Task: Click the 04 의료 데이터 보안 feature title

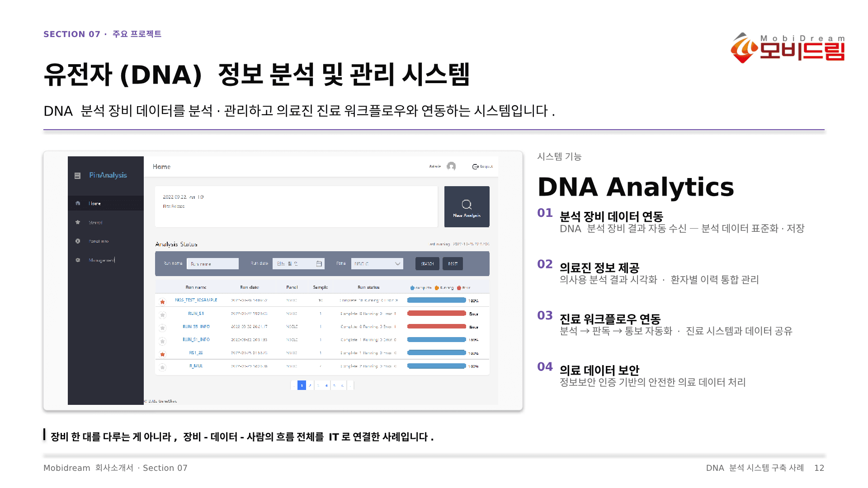Action: point(599,371)
